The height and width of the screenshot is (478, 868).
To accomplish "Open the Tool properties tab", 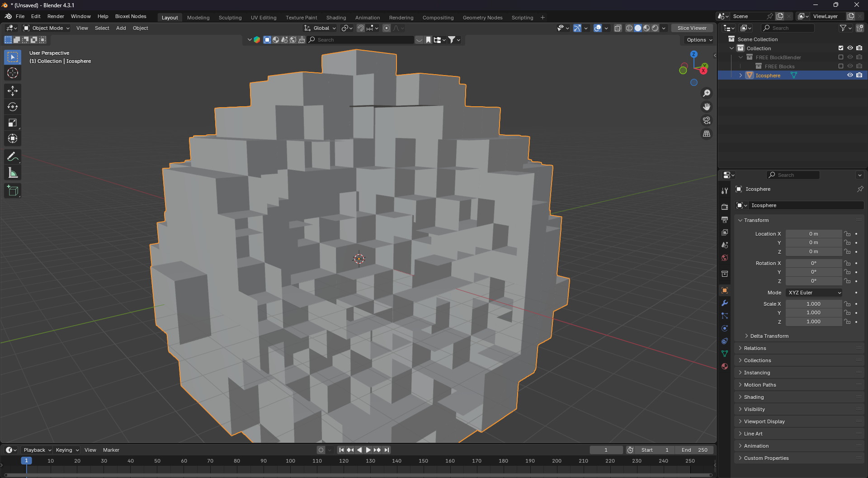I will pos(725,191).
